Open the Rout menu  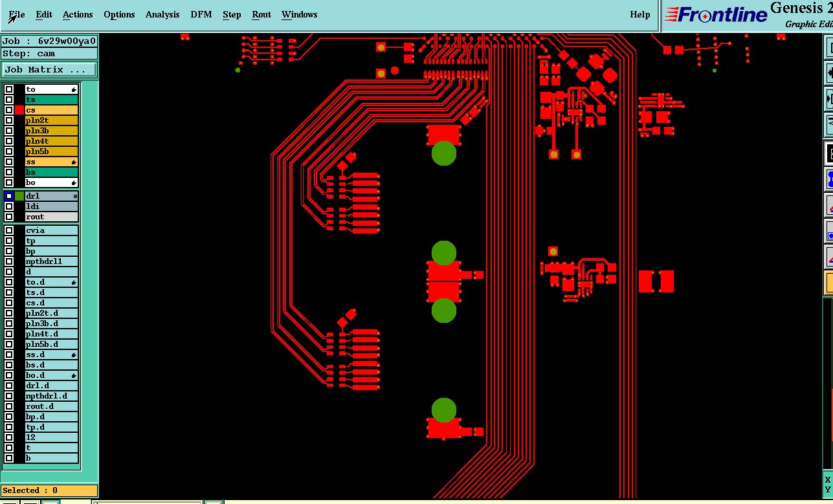tap(261, 14)
